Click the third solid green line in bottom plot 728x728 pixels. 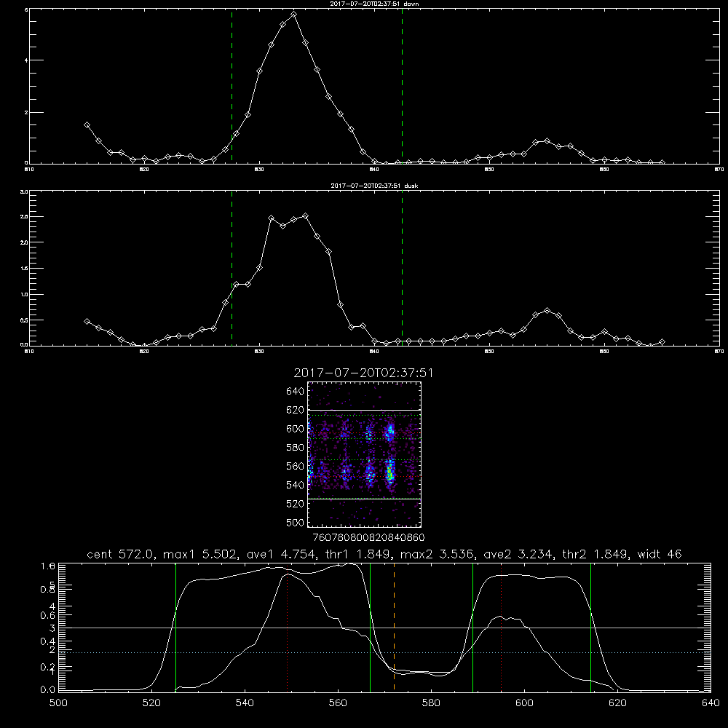tap(472, 627)
